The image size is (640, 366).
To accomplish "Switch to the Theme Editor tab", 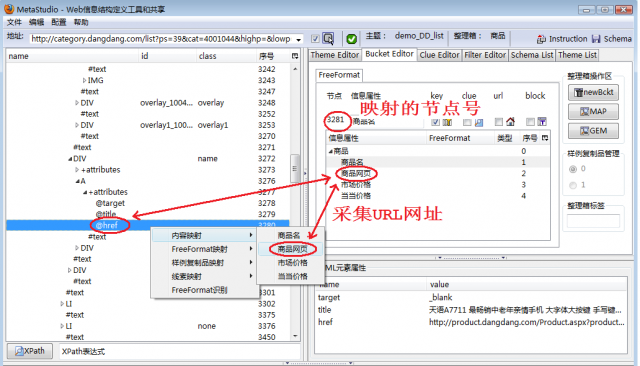I will click(x=335, y=55).
